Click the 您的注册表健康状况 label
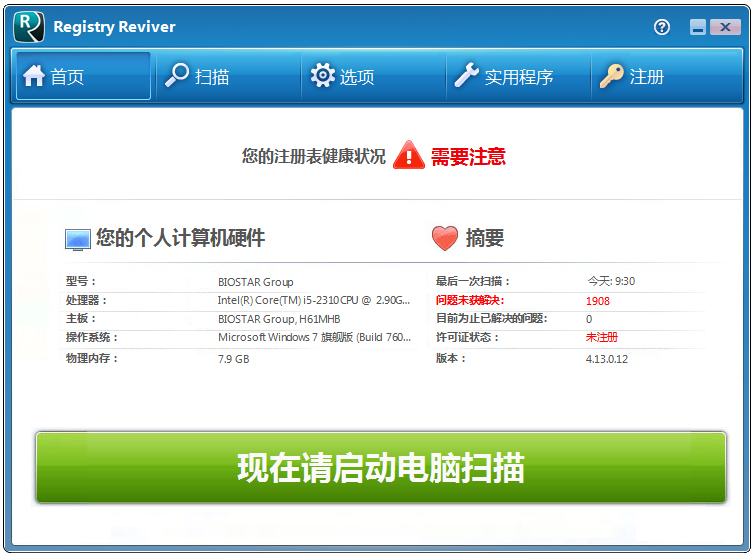This screenshot has width=756, height=556. click(313, 156)
